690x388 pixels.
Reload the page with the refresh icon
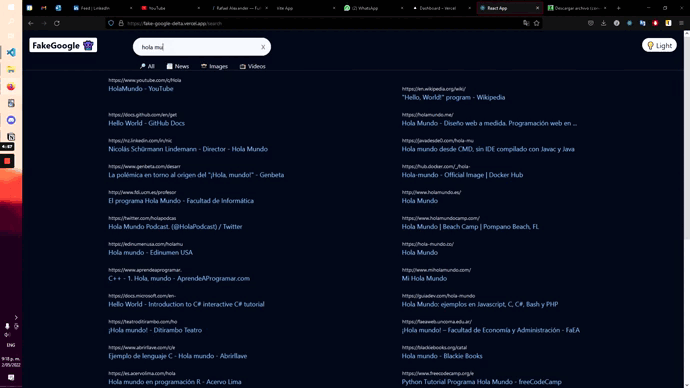[x=57, y=23]
